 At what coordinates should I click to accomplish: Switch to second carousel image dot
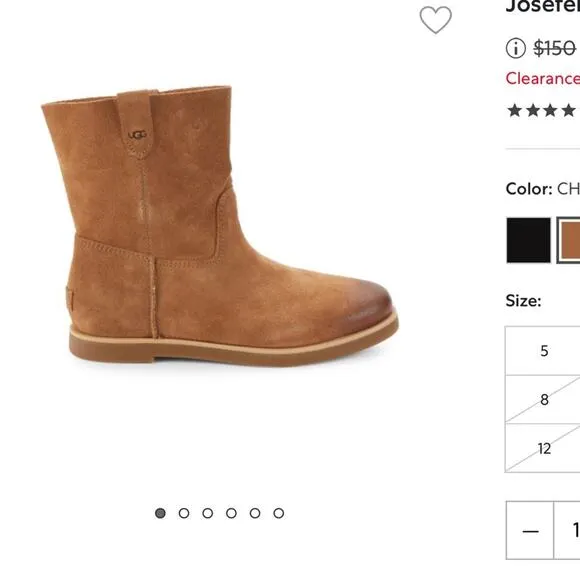click(x=184, y=513)
